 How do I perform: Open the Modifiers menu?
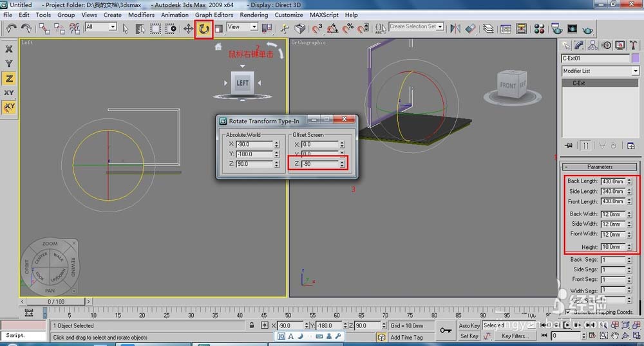click(141, 15)
